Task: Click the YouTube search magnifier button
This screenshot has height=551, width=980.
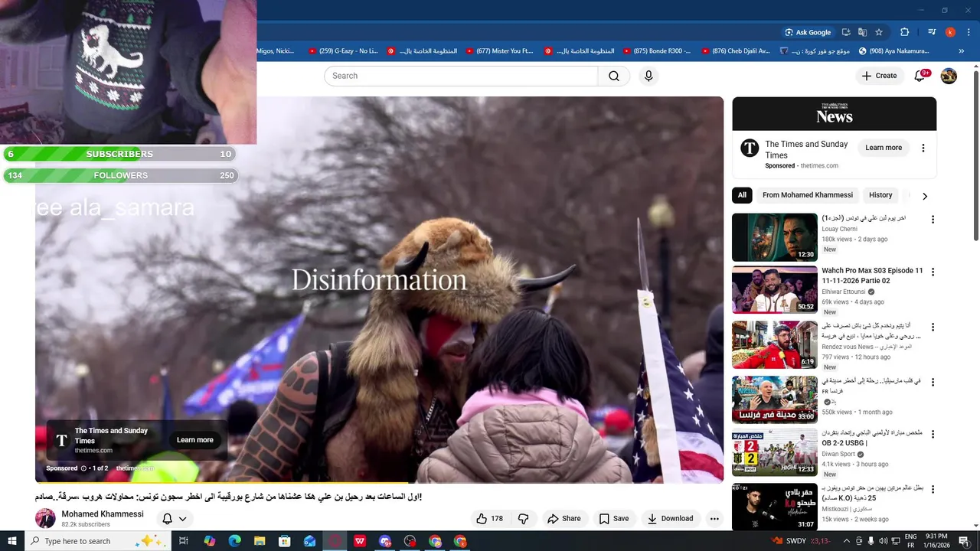Action: [614, 76]
